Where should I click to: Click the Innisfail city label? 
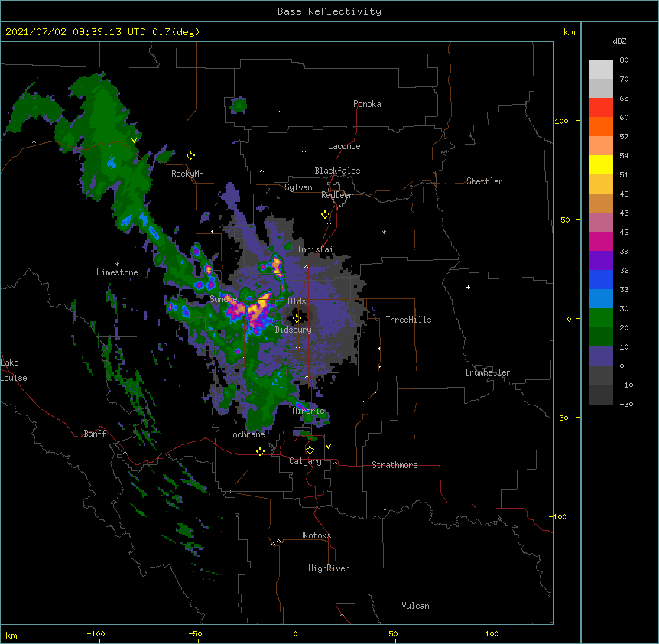pos(317,249)
